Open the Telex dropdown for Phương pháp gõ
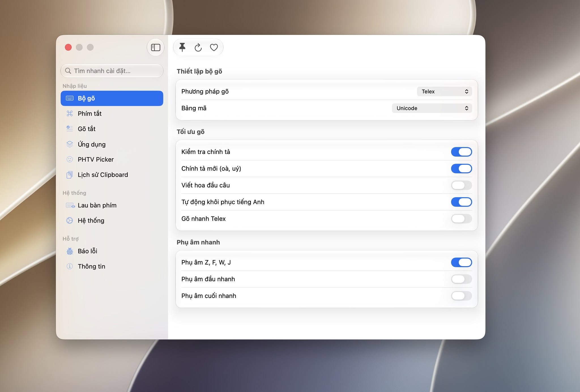Viewport: 580px width, 392px height. click(x=444, y=91)
